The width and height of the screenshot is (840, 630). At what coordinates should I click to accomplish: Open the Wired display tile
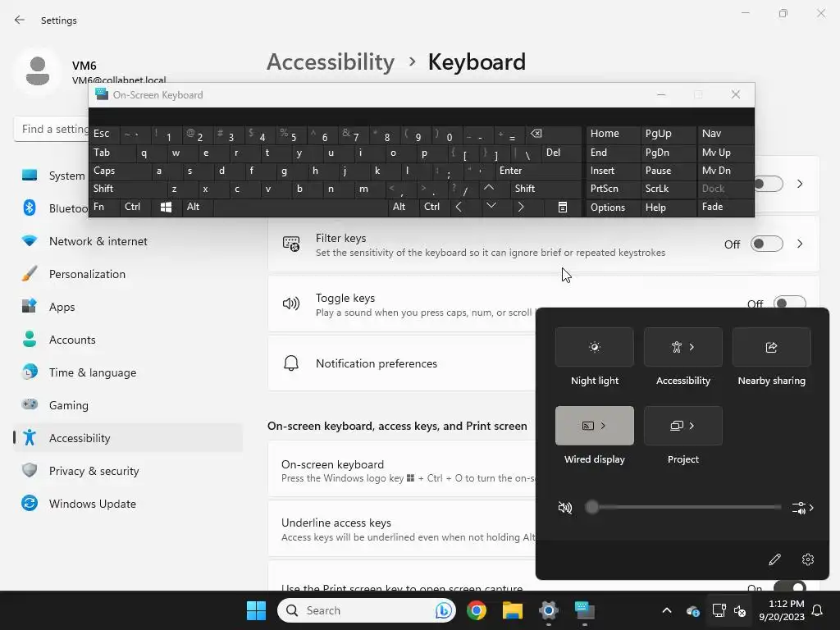pyautogui.click(x=594, y=426)
